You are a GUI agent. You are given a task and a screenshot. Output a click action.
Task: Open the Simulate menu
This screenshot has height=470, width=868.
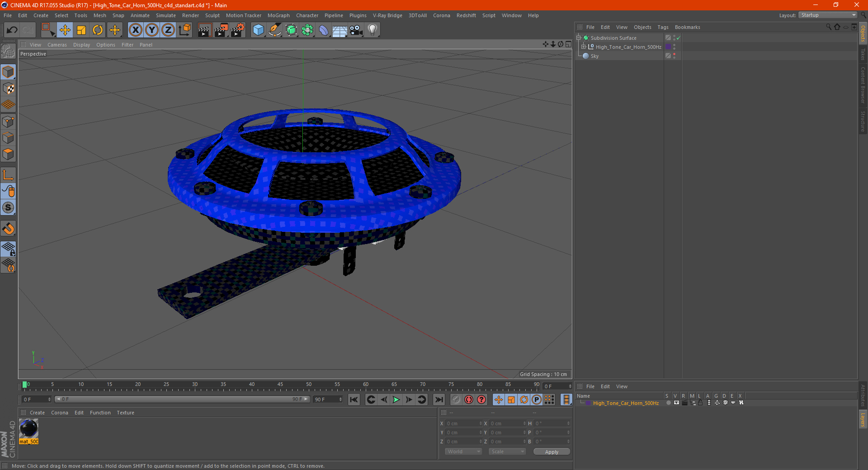click(166, 15)
